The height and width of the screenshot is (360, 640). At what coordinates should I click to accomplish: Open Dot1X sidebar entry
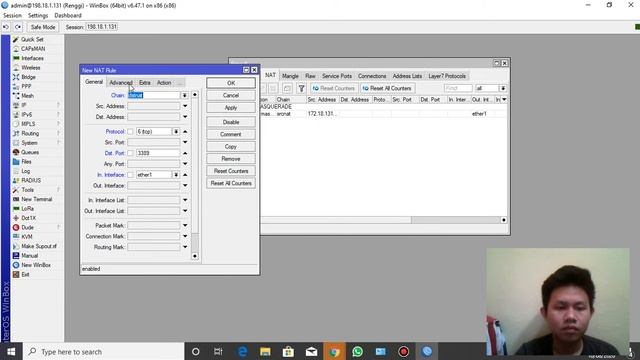click(x=28, y=218)
